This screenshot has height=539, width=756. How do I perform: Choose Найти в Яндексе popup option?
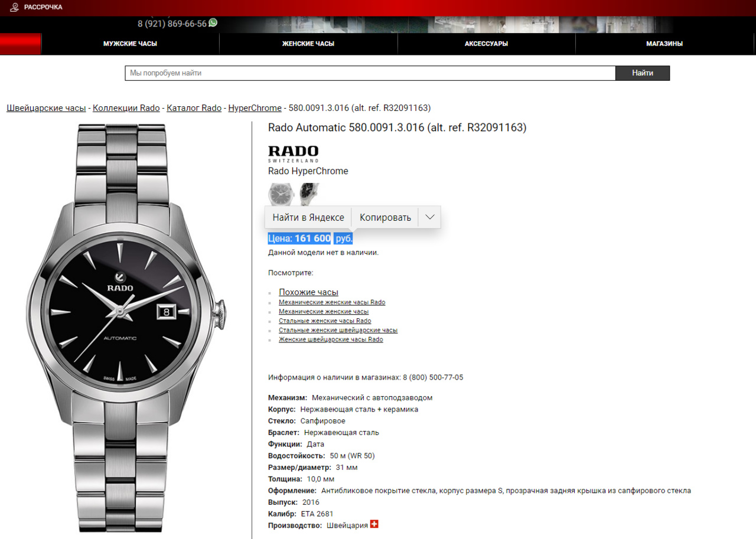point(308,217)
